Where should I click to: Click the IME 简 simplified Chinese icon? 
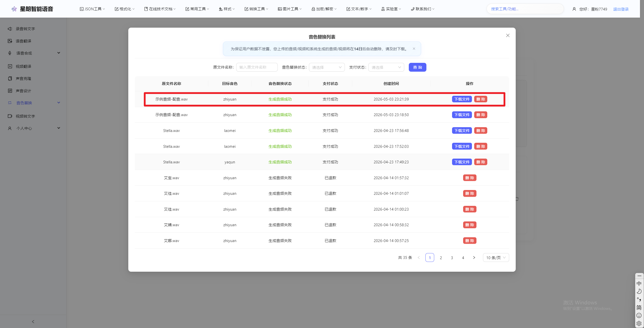pyautogui.click(x=639, y=307)
